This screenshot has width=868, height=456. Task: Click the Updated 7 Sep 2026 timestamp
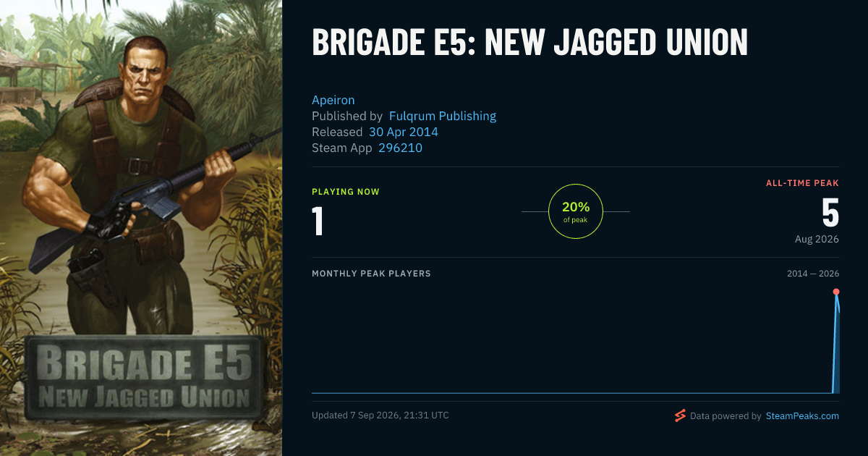click(x=380, y=415)
